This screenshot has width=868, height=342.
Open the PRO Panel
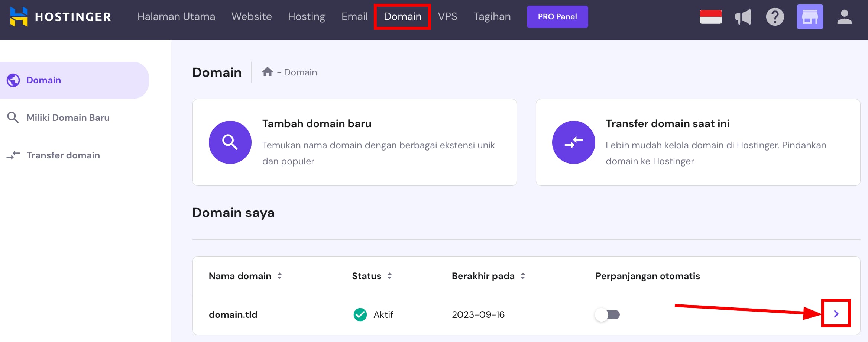tap(557, 16)
